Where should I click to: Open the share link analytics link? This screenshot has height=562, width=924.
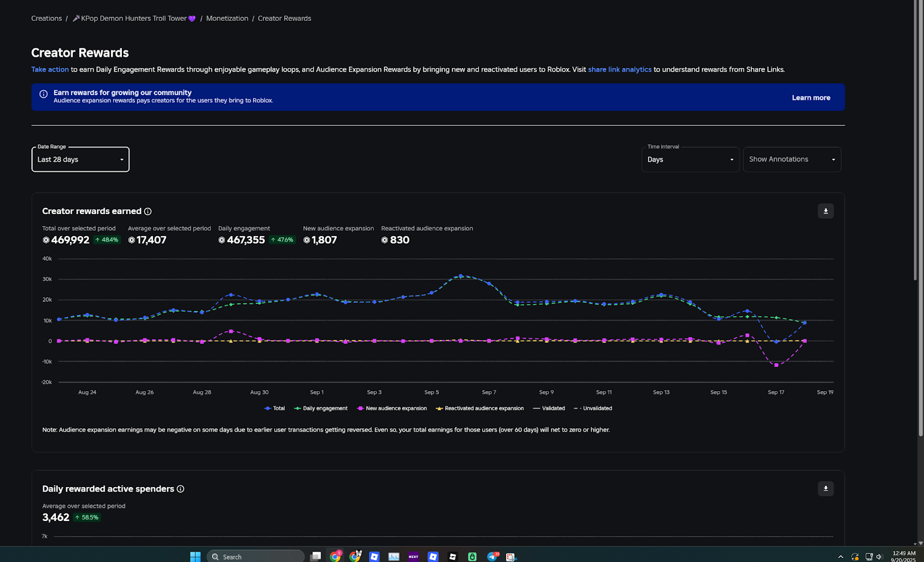coord(619,69)
